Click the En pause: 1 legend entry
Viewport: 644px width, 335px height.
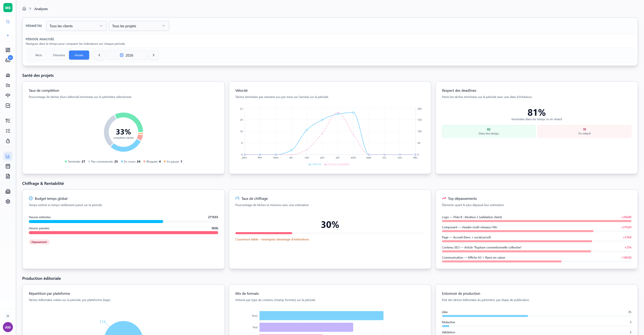point(173,162)
